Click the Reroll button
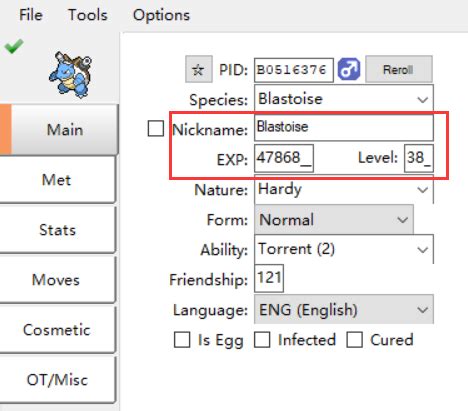 click(399, 69)
